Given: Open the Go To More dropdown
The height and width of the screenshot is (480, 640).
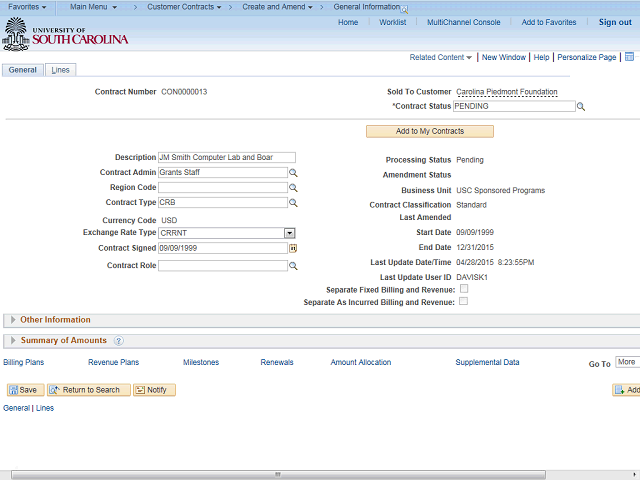Looking at the screenshot, I should click(627, 362).
